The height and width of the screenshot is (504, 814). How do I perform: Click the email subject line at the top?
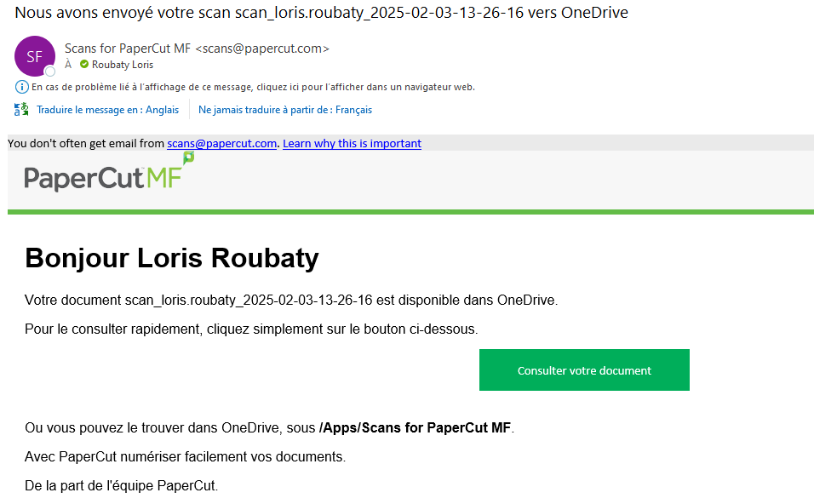pos(321,13)
